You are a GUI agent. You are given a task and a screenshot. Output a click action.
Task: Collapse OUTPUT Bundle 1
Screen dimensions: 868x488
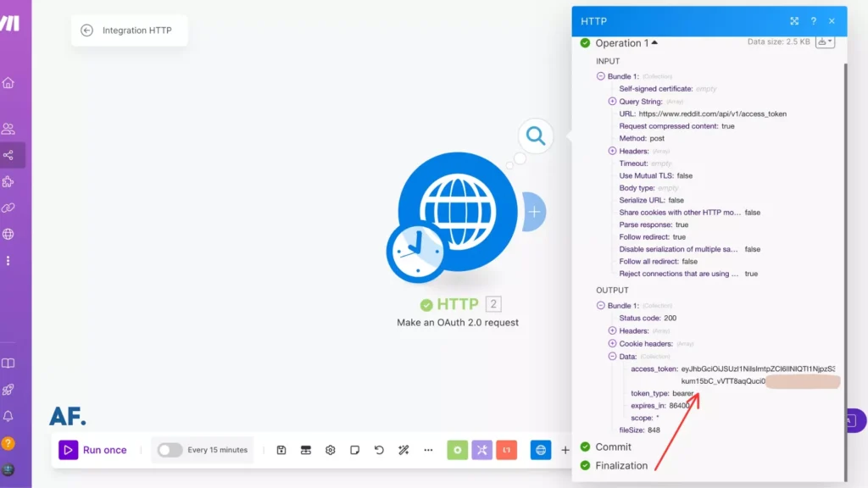(x=601, y=305)
